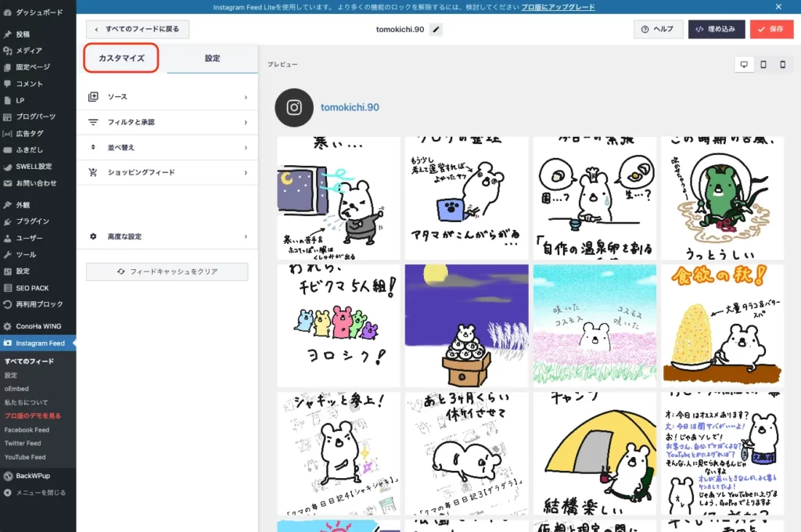Open ツール in the sidebar
This screenshot has width=801, height=532.
[38, 254]
